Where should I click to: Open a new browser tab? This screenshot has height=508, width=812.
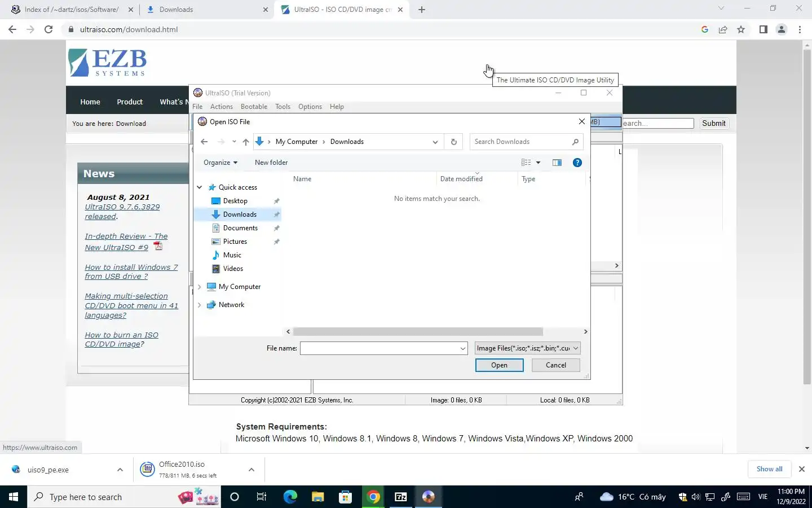click(x=422, y=10)
